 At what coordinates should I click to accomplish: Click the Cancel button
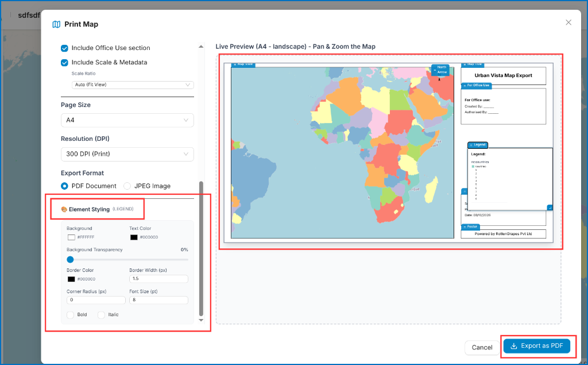coord(482,347)
